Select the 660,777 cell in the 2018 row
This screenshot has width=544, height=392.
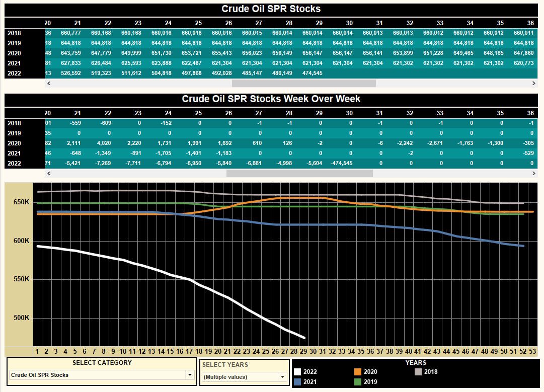coord(71,33)
